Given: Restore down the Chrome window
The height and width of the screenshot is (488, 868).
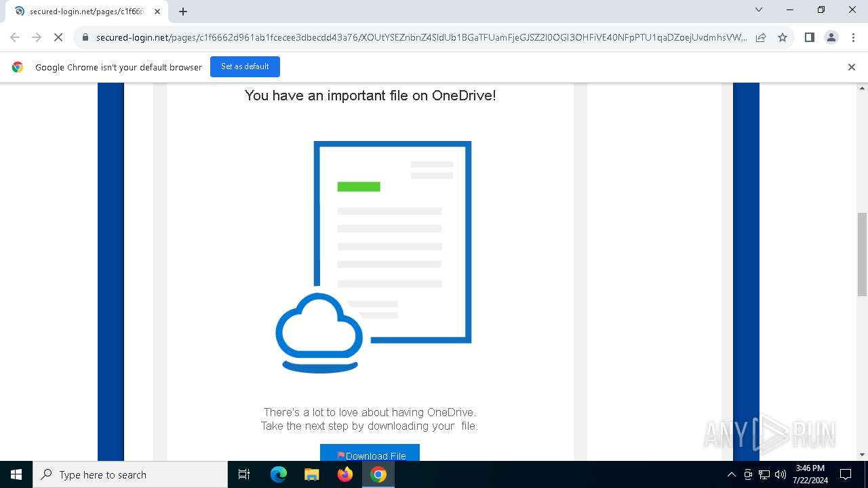Looking at the screenshot, I should 821,9.
